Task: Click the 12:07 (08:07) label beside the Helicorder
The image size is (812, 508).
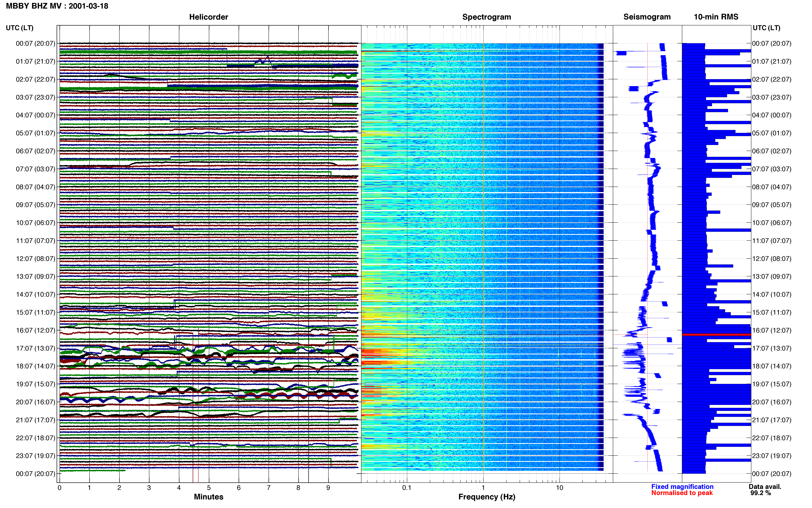Action: pos(35,259)
